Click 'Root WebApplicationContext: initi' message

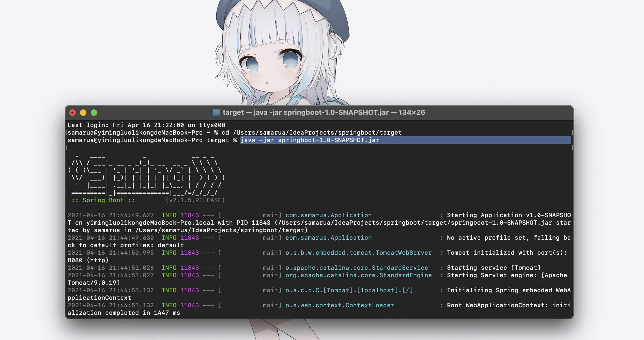pos(509,305)
